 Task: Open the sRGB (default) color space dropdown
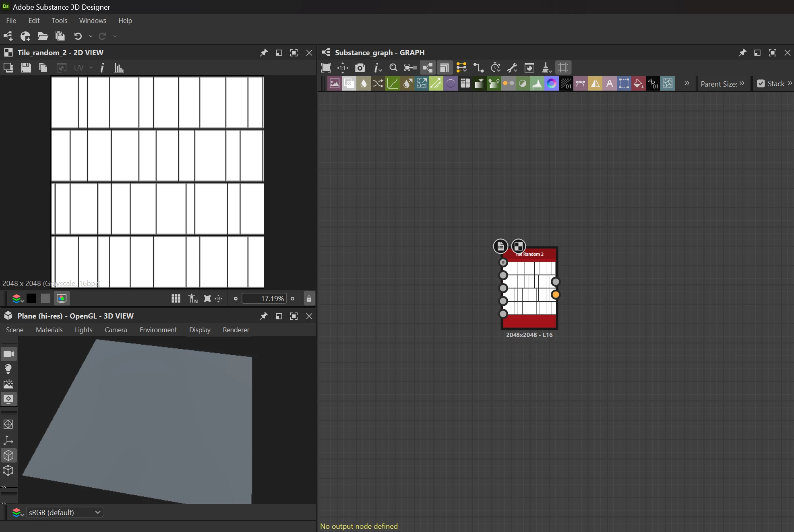click(64, 512)
